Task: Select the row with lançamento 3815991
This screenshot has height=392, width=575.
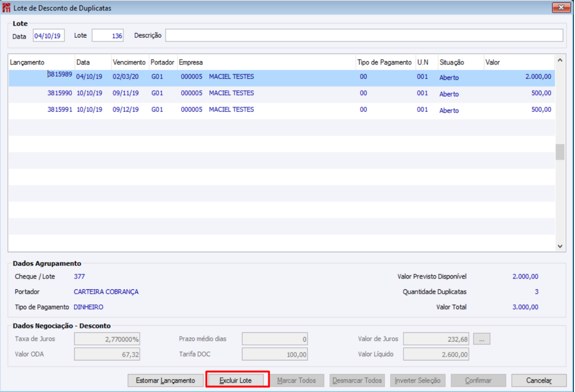Action: [x=282, y=111]
